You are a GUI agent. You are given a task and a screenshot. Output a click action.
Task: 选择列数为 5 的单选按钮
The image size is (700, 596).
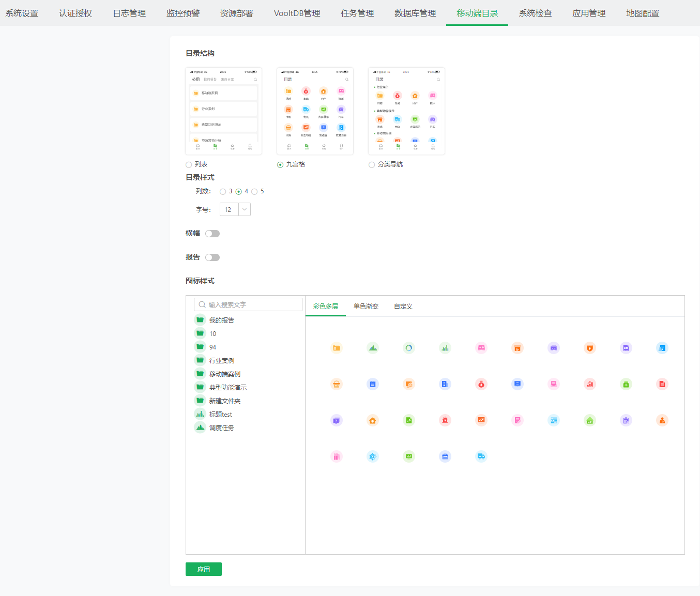[253, 191]
